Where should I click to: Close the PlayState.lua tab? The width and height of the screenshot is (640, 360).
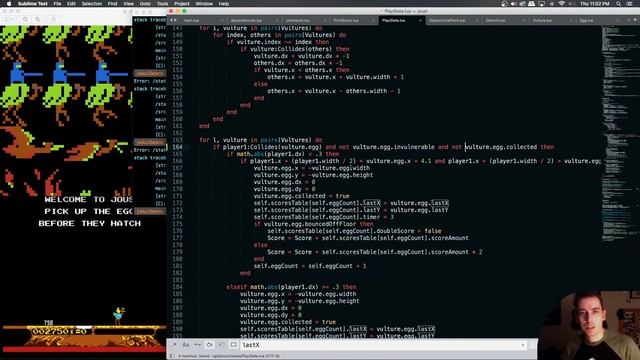(x=420, y=20)
